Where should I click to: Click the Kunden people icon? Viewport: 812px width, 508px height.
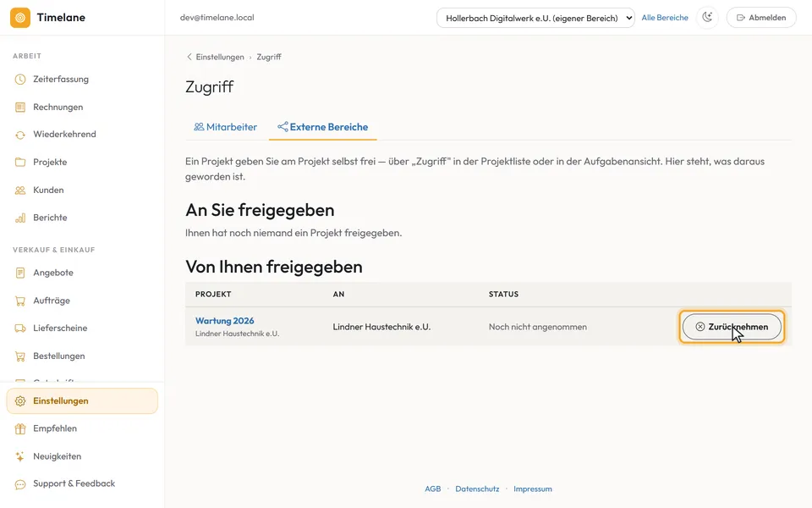tap(20, 190)
